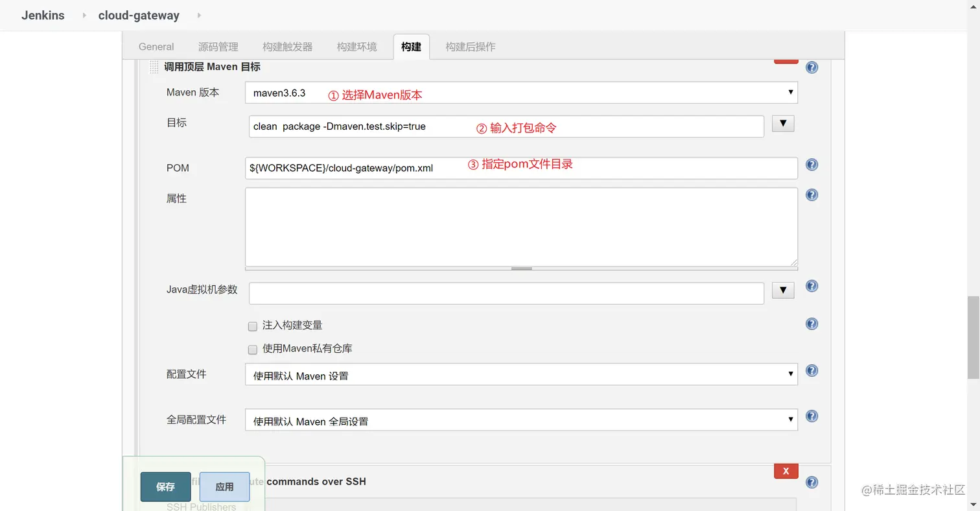Click into the Java虚拟机参数 input field
The width and height of the screenshot is (980, 511).
pos(506,293)
